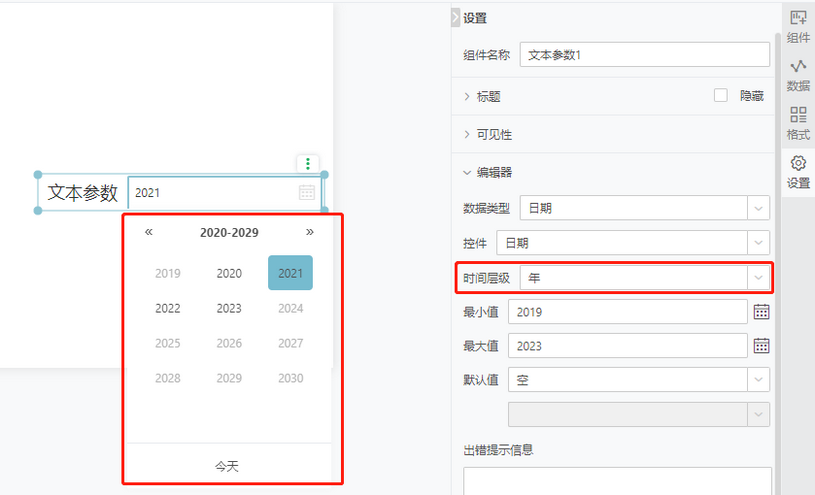The width and height of the screenshot is (815, 495).
Task: Open the 数据类型 dropdown
Action: click(645, 208)
